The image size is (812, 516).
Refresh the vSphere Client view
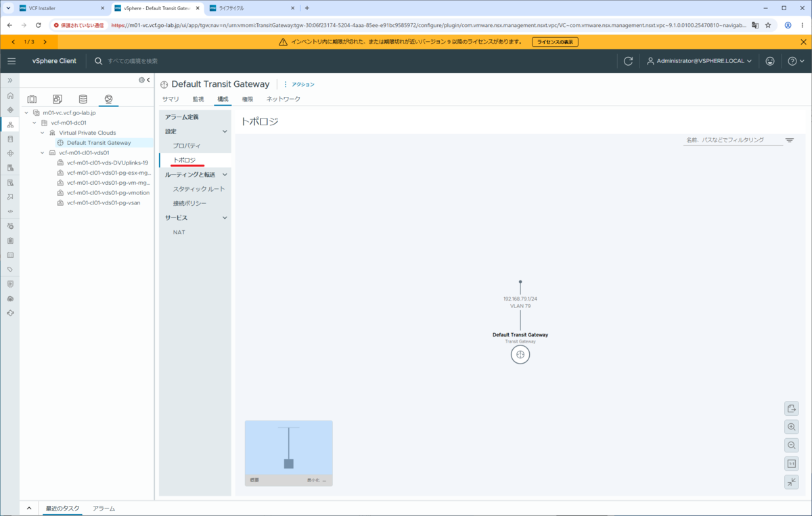[628, 61]
